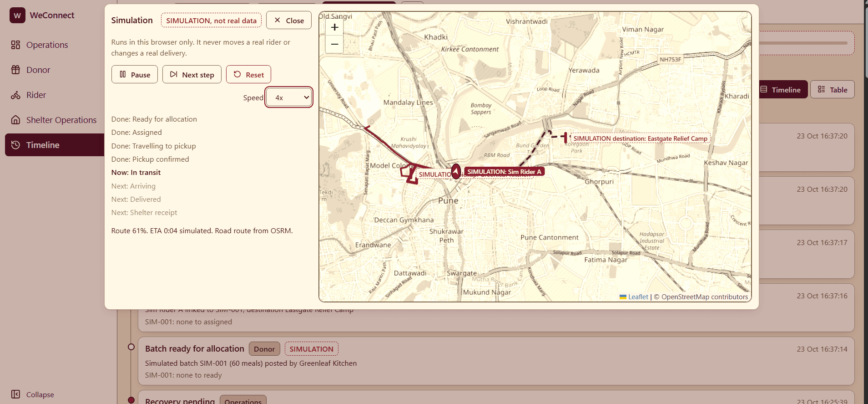This screenshot has height=404, width=868.
Task: Click the Recovery pending timeline marker
Action: [131, 400]
